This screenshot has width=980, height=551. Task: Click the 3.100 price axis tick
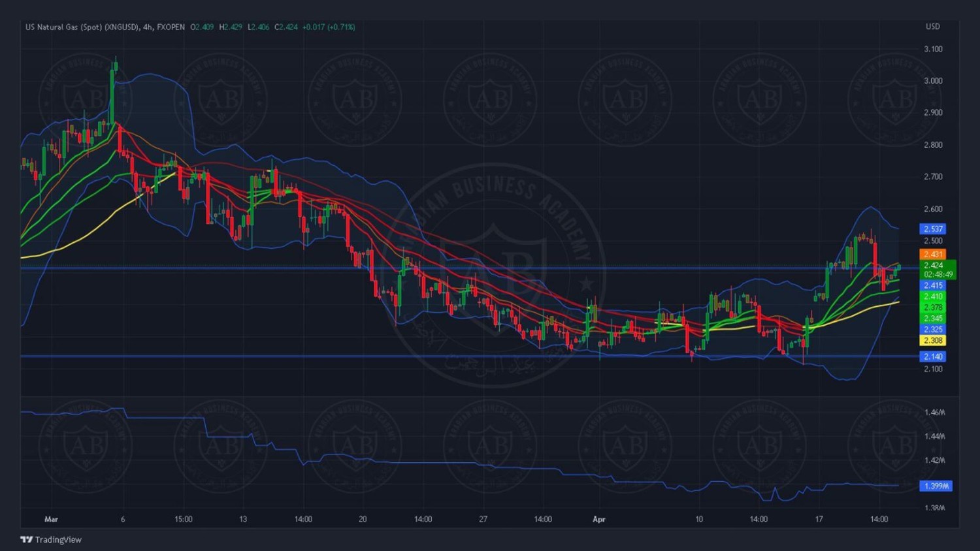pos(933,49)
